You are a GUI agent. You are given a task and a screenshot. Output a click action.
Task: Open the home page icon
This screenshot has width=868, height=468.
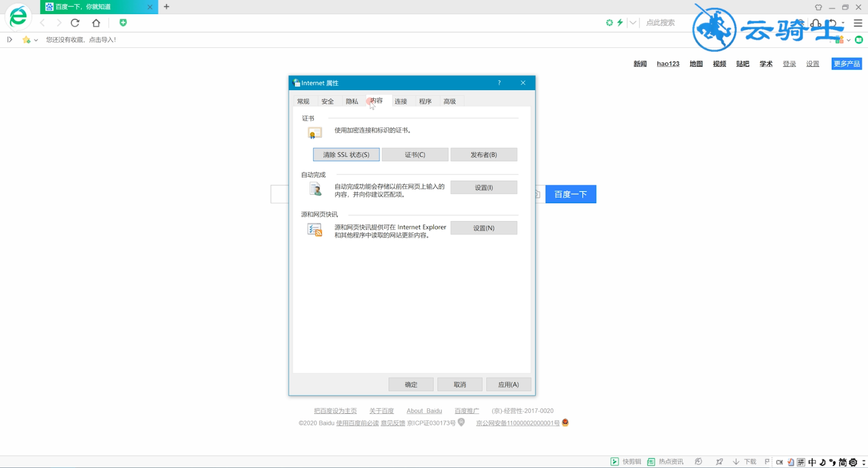96,23
